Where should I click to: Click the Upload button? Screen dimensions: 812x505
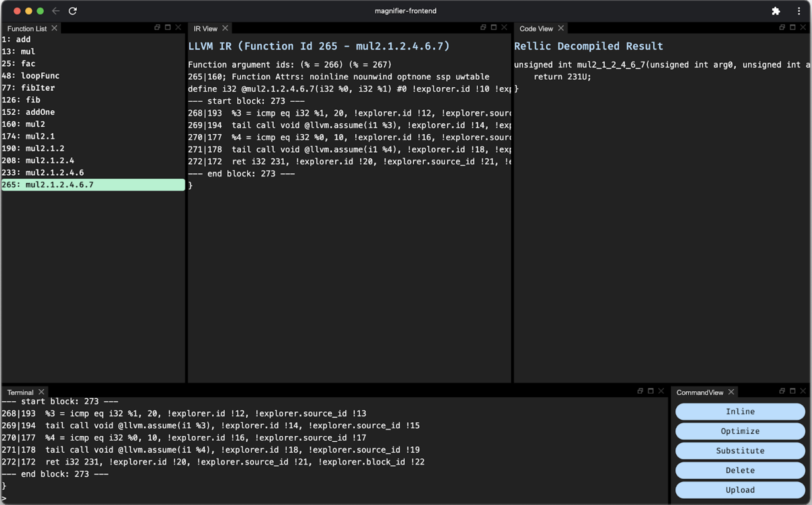pyautogui.click(x=740, y=490)
